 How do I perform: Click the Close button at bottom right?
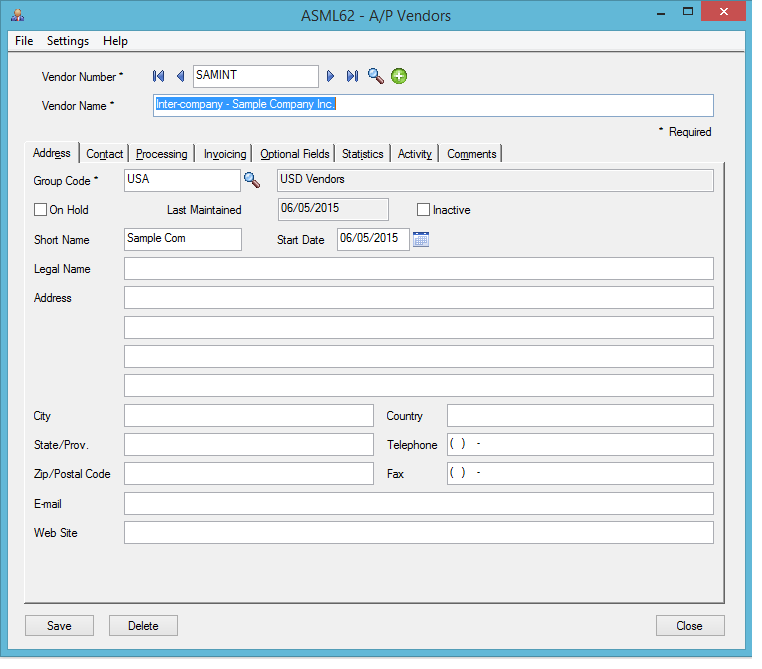[689, 626]
